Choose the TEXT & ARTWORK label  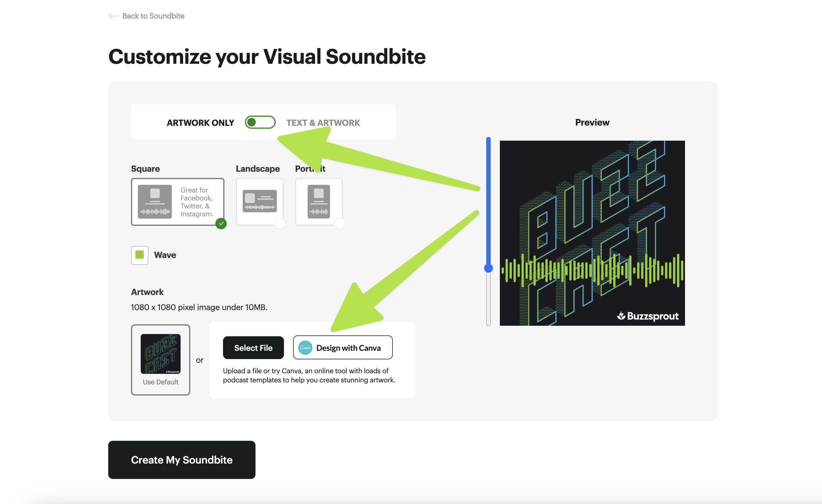[323, 123]
